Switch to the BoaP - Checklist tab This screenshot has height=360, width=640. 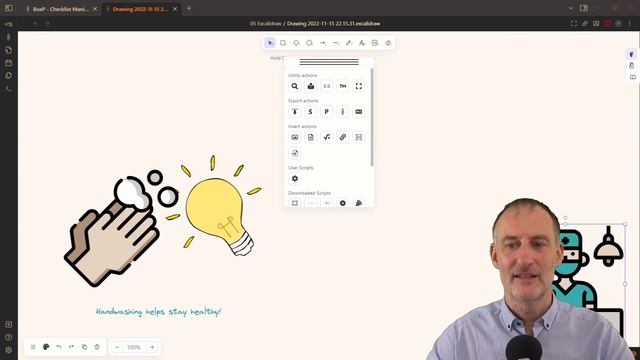point(60,9)
